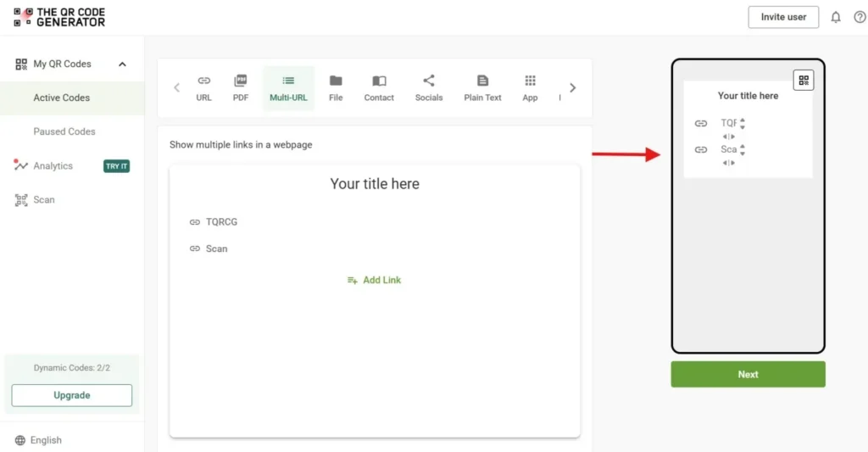
Task: Pick the Contact QR code type
Action: pos(379,88)
